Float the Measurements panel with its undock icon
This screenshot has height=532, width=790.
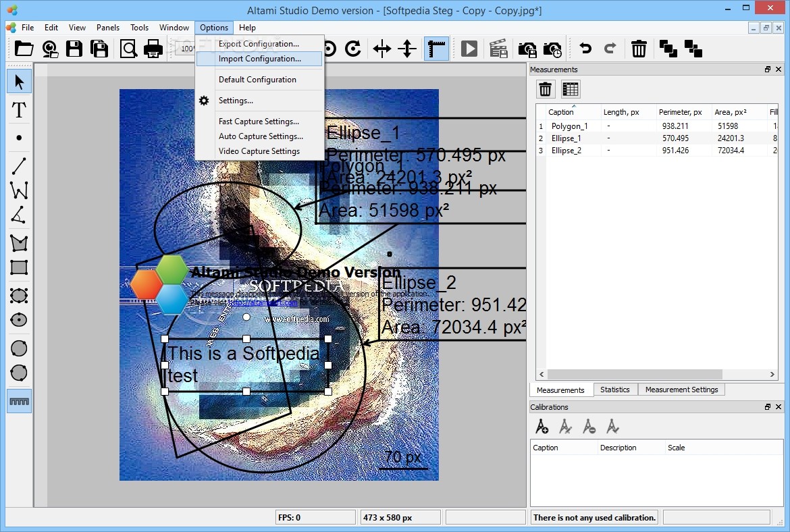[x=767, y=70]
